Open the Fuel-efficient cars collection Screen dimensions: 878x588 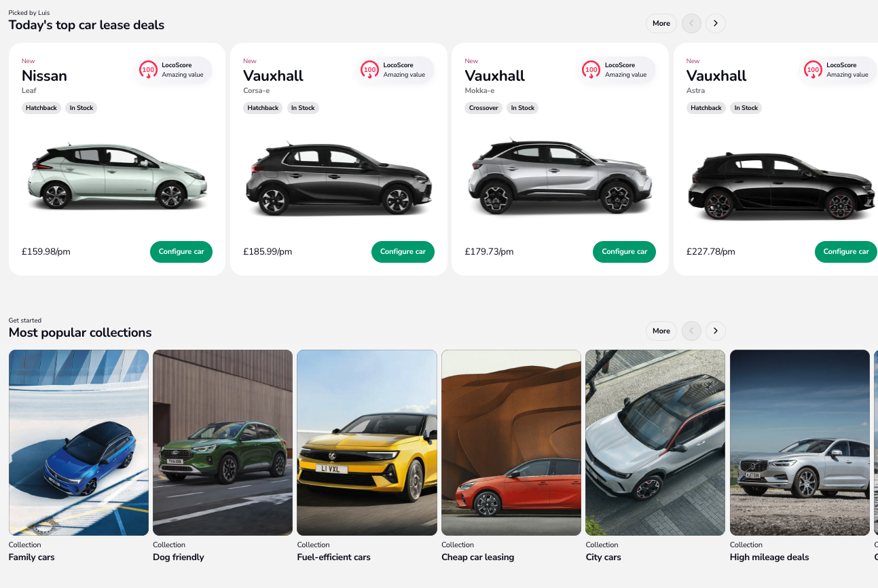coord(367,443)
